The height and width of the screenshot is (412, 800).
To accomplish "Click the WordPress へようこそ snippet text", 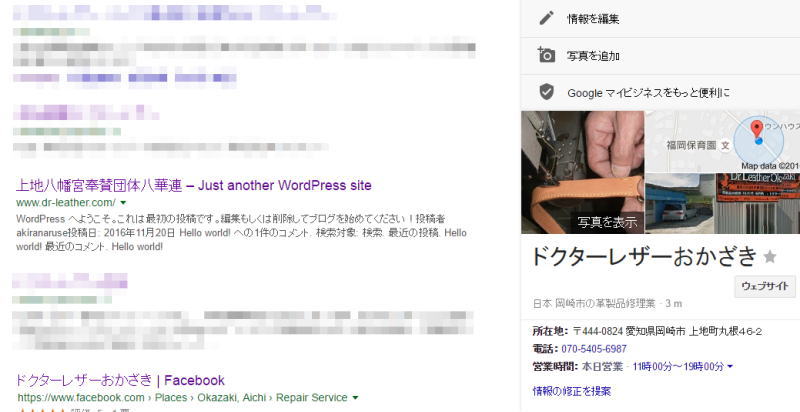I will tap(241, 233).
